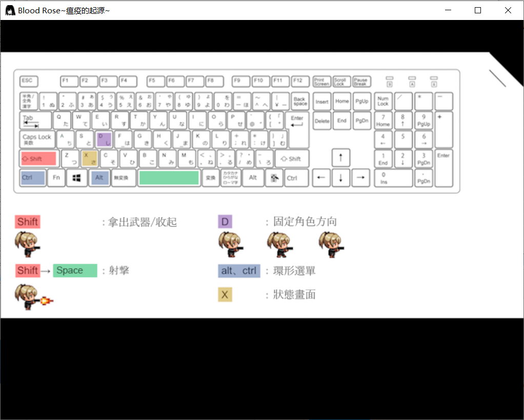Click the Scroll Lock key

tap(341, 81)
